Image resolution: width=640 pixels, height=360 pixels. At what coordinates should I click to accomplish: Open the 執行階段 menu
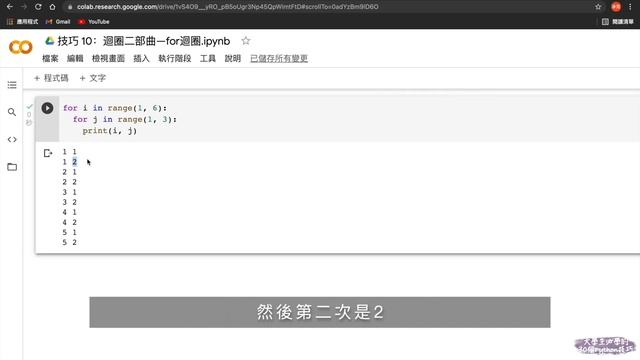(x=175, y=58)
